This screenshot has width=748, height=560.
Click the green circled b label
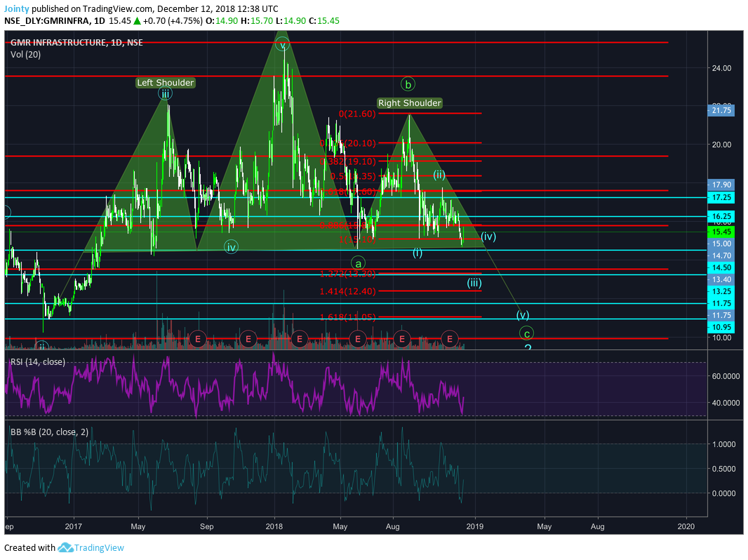pos(408,84)
